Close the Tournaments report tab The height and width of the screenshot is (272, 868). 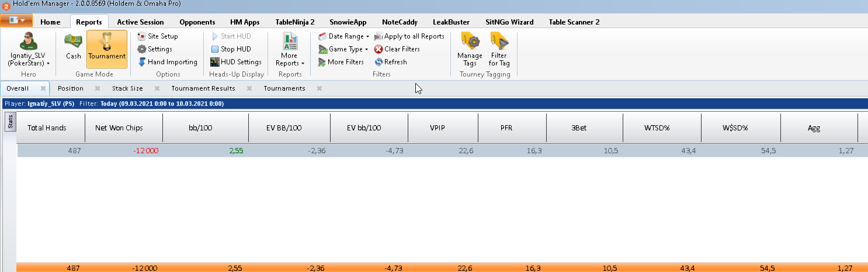[x=320, y=88]
